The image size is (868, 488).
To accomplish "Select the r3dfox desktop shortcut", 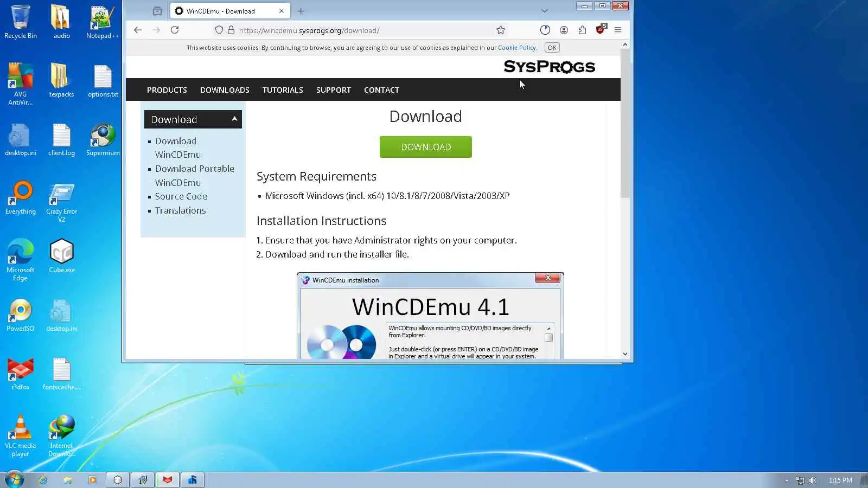I will [x=21, y=374].
